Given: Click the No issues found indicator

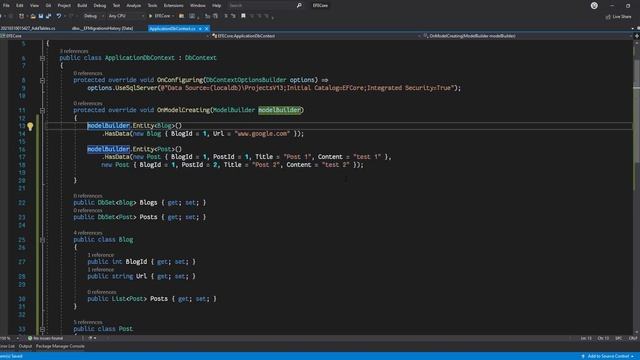Looking at the screenshot, I should pyautogui.click(x=46, y=338).
